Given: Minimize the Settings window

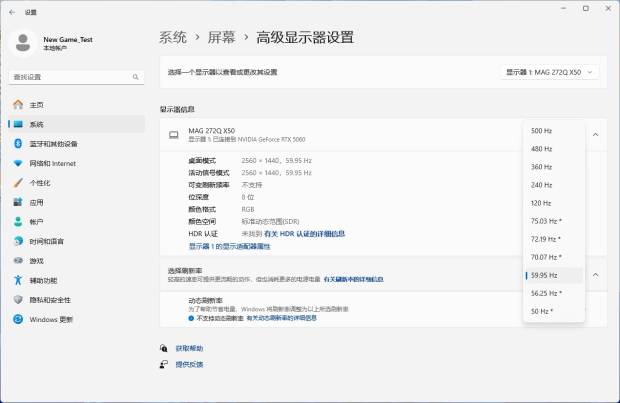Looking at the screenshot, I should [563, 8].
